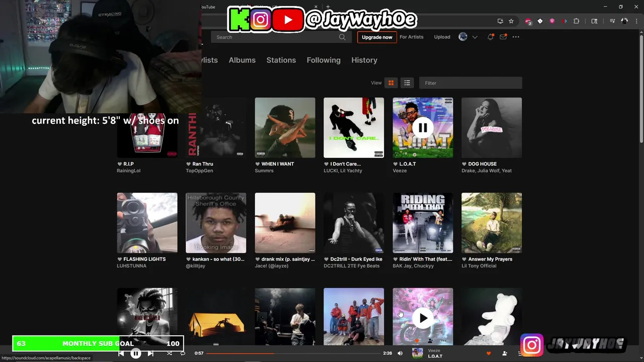Switch to list view
This screenshot has height=362, width=644.
point(407,83)
